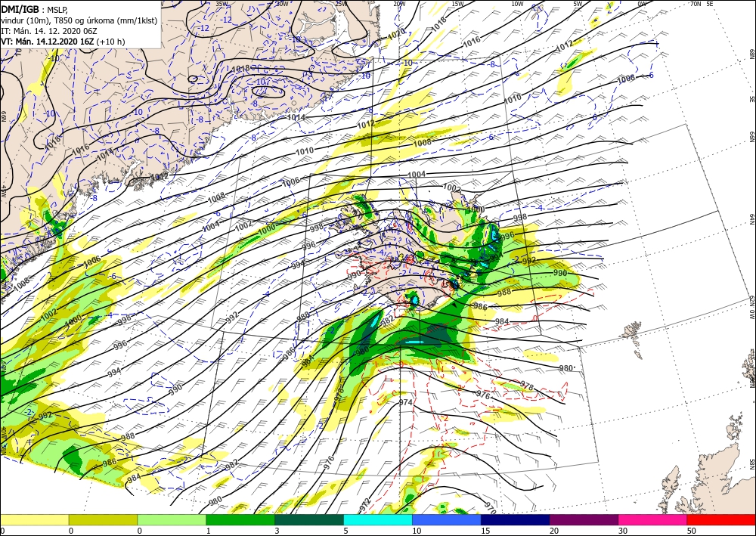Select the "20W" longitude label
This screenshot has height=536, width=756.
point(399,3)
